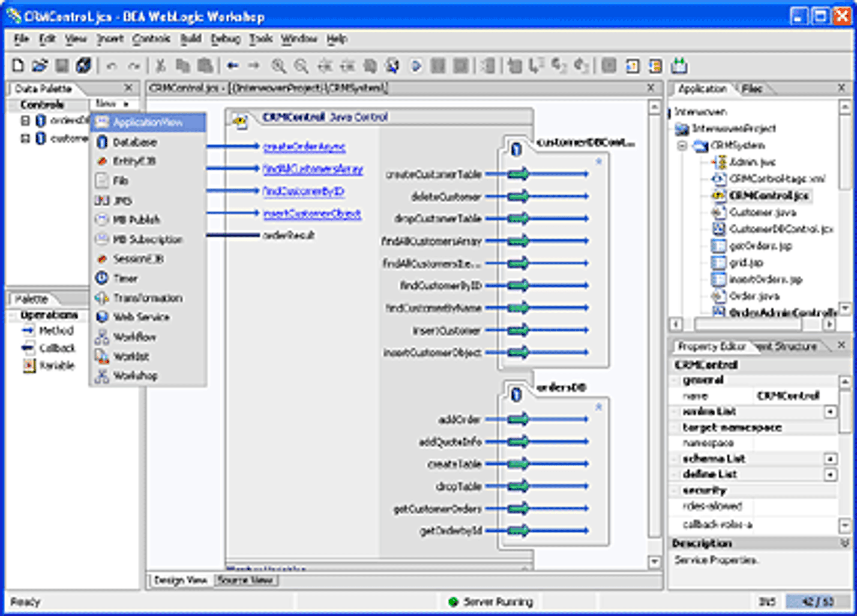Click the Zoom out magnifier icon
857x616 pixels.
[x=301, y=66]
